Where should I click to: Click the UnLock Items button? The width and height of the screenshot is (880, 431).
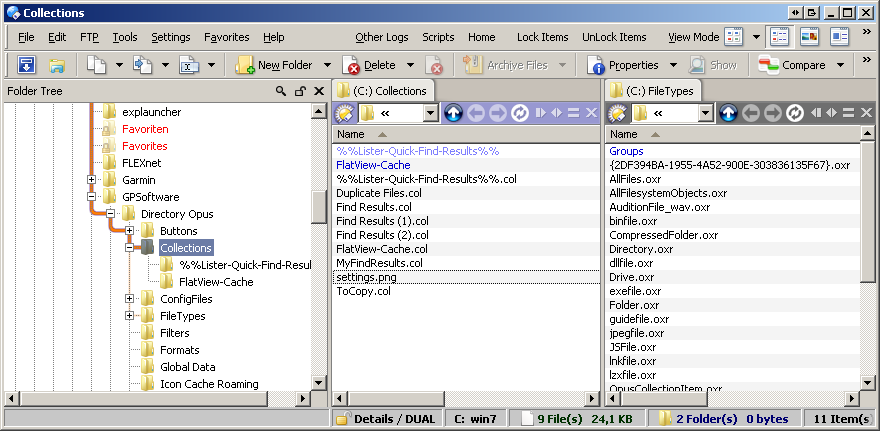coord(614,37)
